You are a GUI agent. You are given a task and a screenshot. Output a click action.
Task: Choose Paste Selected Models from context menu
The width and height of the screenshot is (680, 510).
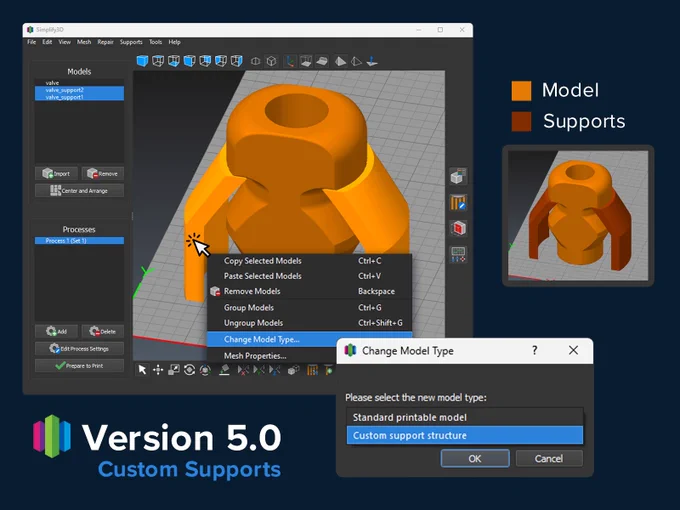coord(309,276)
